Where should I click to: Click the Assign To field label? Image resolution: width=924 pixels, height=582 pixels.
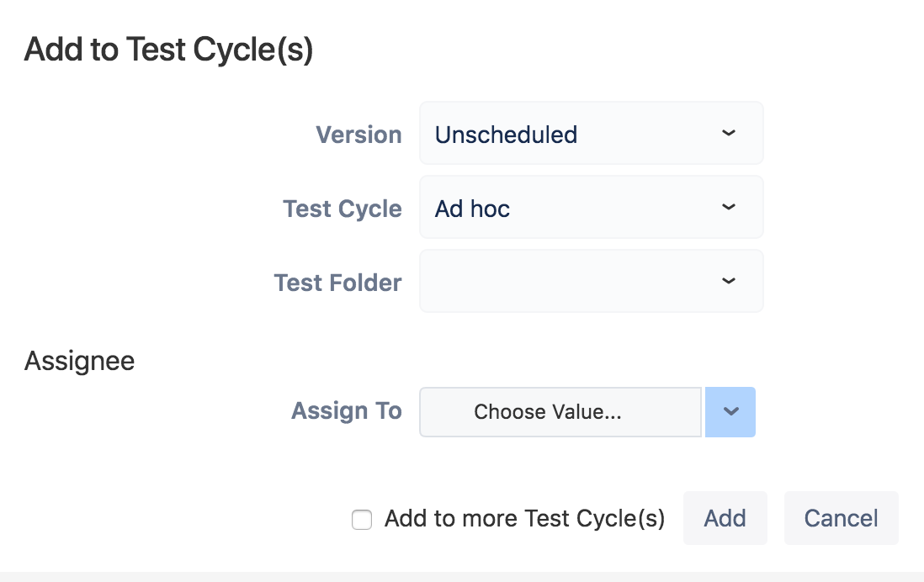pyautogui.click(x=347, y=410)
